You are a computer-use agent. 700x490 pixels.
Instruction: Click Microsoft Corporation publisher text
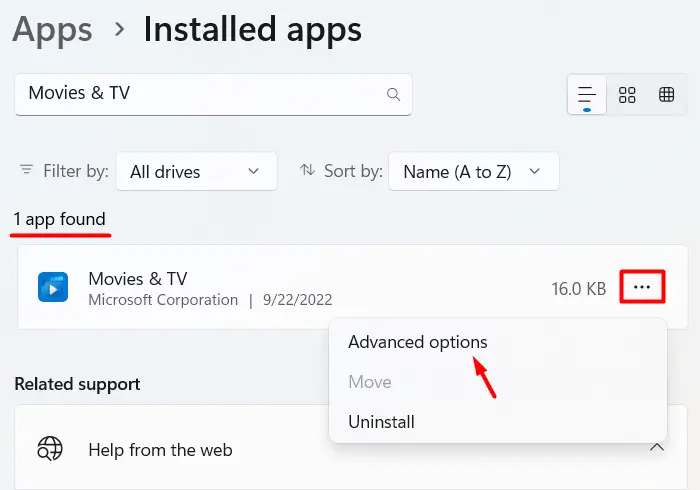(x=163, y=299)
